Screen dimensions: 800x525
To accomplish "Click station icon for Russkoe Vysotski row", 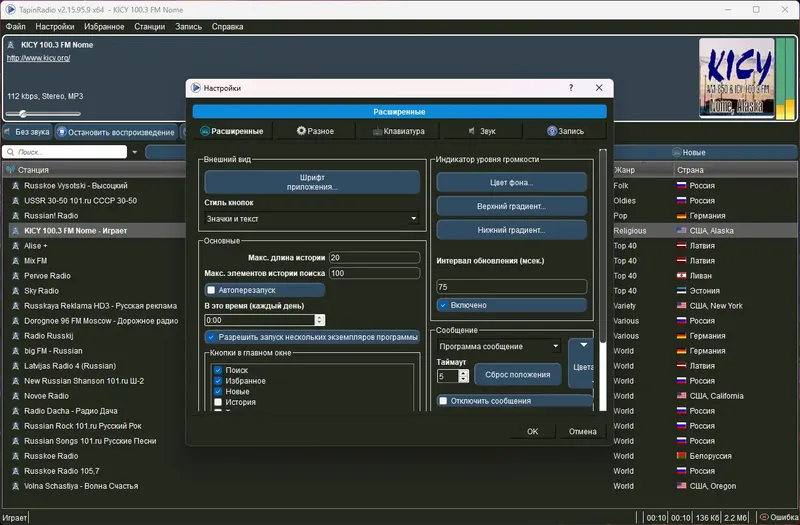I will tap(15, 186).
